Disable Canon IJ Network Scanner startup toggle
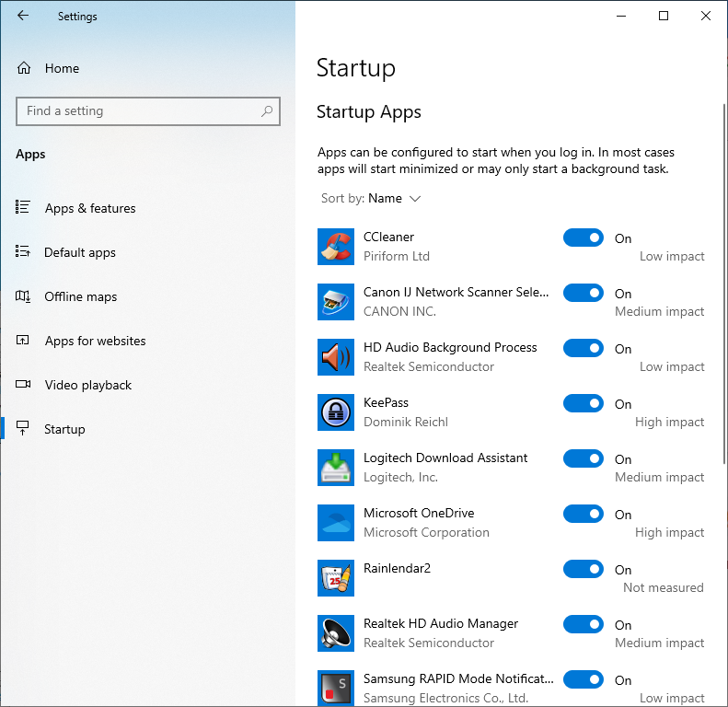 (x=584, y=293)
